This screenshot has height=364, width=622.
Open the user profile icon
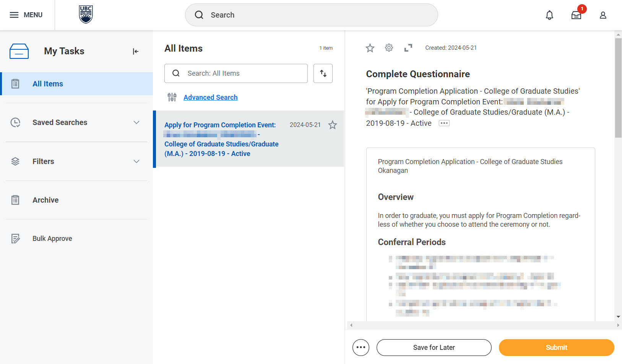603,15
